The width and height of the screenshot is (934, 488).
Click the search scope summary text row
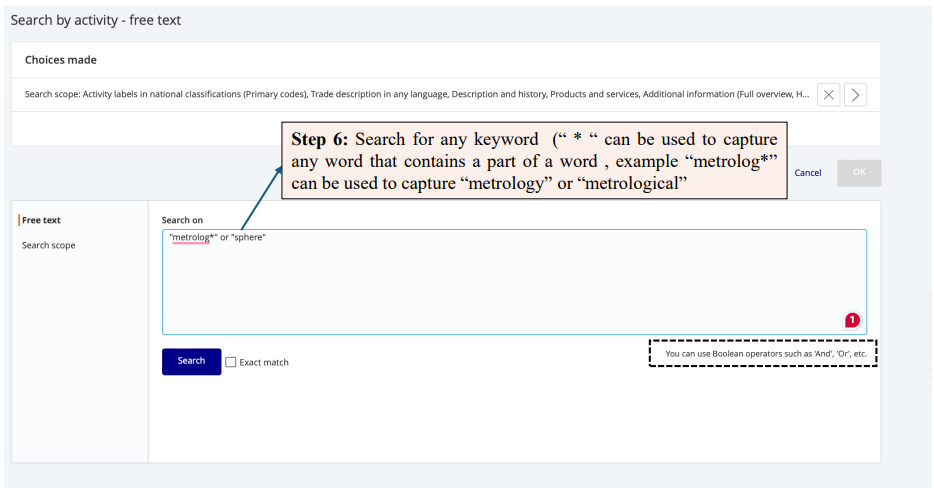(x=416, y=95)
